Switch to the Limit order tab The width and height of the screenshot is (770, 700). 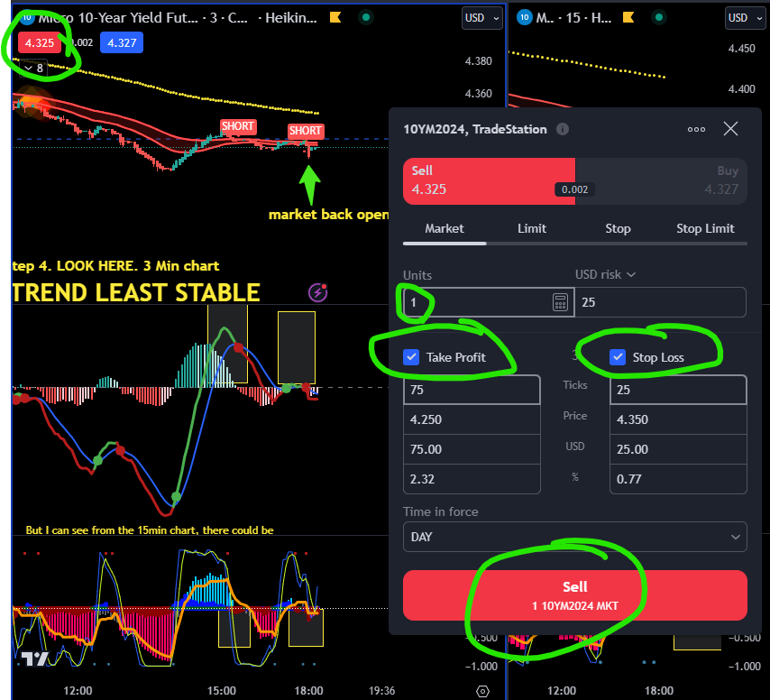pos(532,228)
